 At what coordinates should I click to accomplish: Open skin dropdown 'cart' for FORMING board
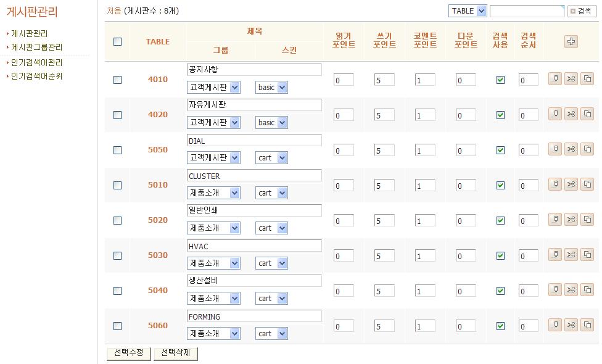pyautogui.click(x=271, y=333)
